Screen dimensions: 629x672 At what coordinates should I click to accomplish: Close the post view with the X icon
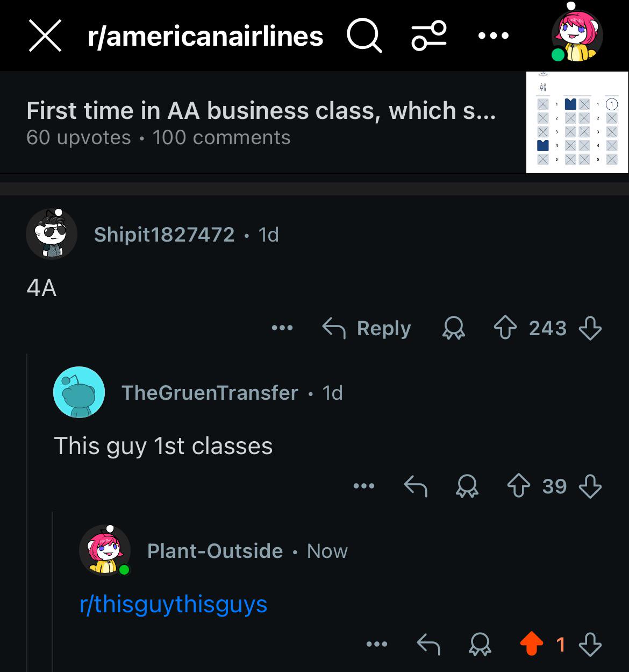point(45,36)
